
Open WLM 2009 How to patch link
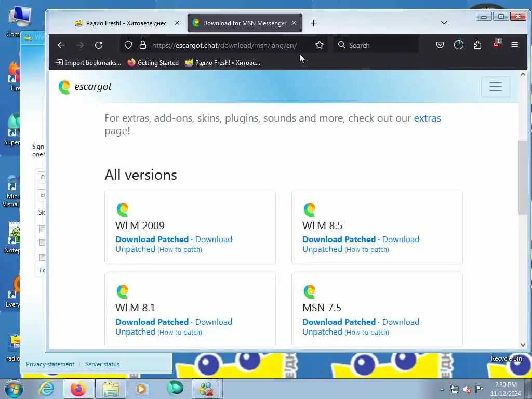180,250
